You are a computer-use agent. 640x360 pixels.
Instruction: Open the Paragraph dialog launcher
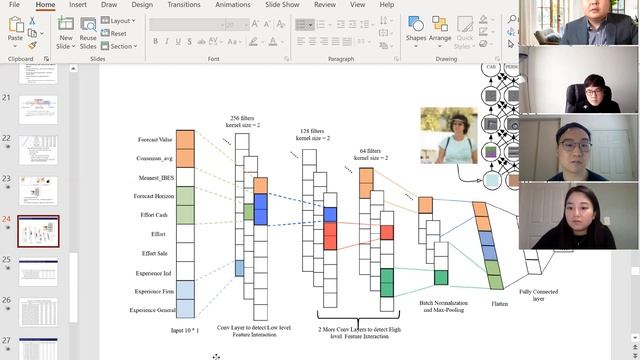pyautogui.click(x=396, y=59)
